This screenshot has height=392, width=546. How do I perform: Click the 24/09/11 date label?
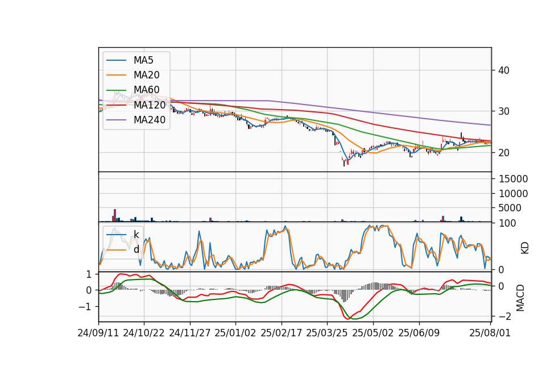pos(98,333)
